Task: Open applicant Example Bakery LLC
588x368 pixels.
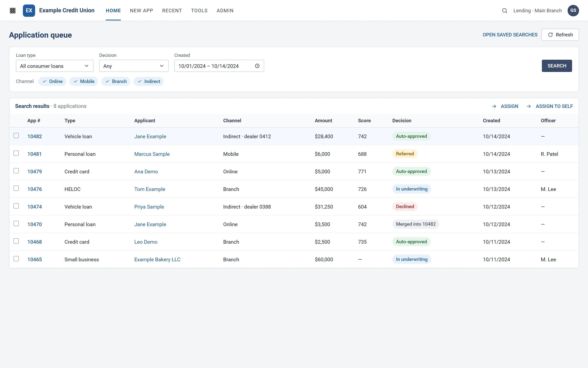Action: pyautogui.click(x=157, y=259)
